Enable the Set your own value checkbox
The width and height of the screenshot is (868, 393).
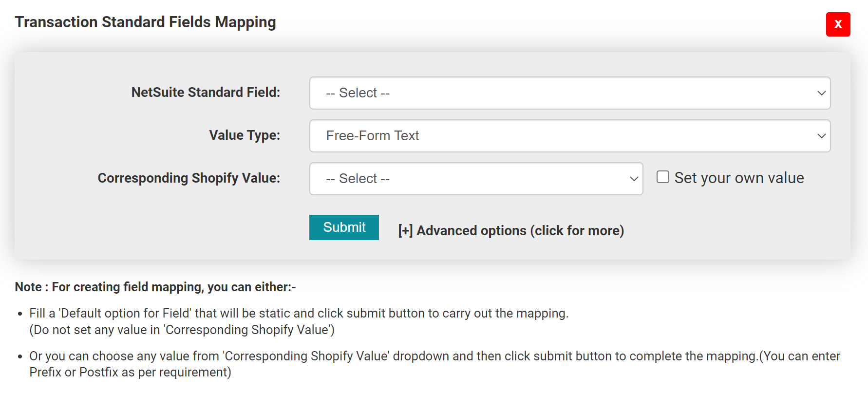coord(663,177)
